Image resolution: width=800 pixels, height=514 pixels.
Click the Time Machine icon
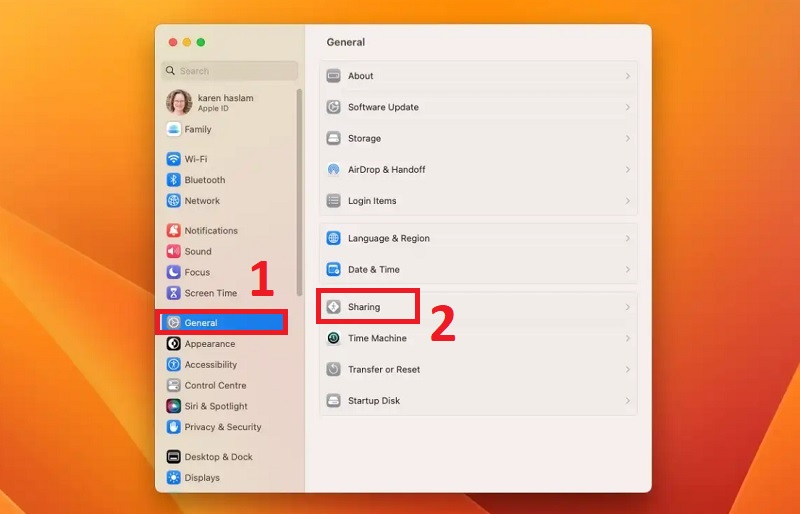point(334,338)
